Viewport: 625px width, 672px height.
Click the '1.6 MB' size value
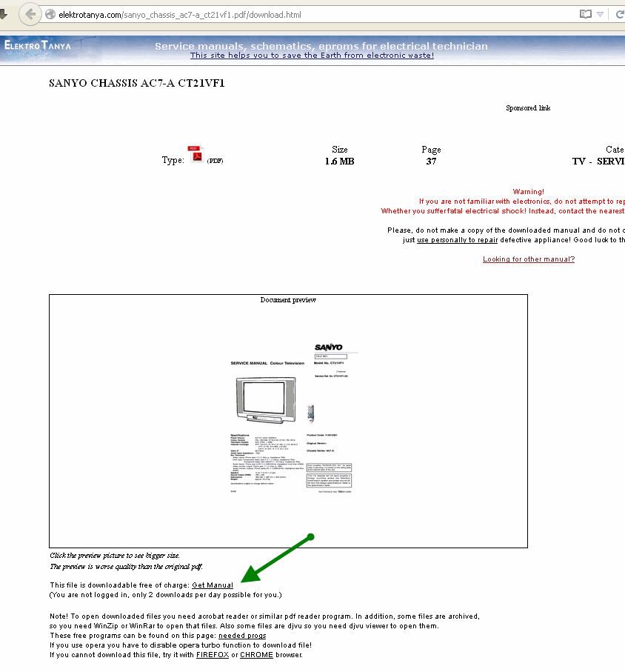[339, 161]
